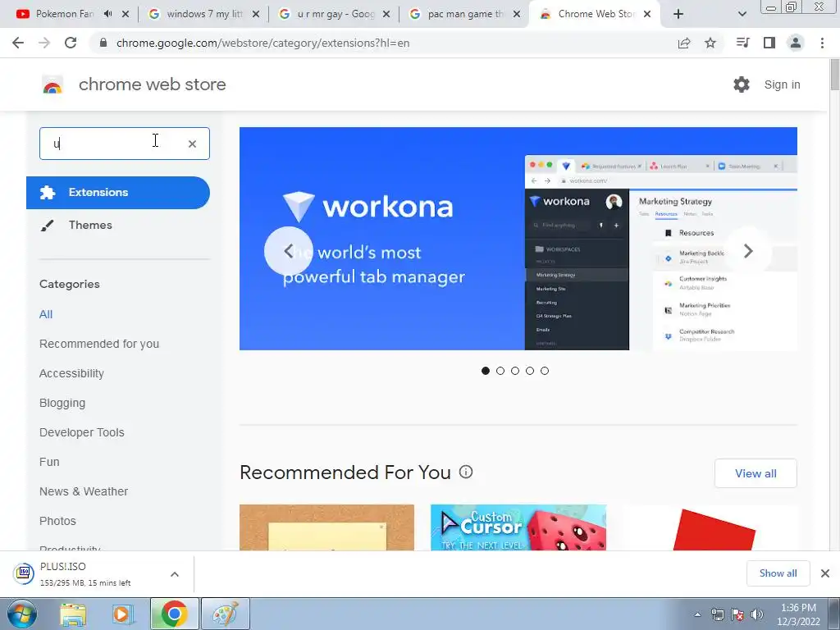This screenshot has height=630, width=840.
Task: Click the Action Center flag tray icon
Action: 737,614
